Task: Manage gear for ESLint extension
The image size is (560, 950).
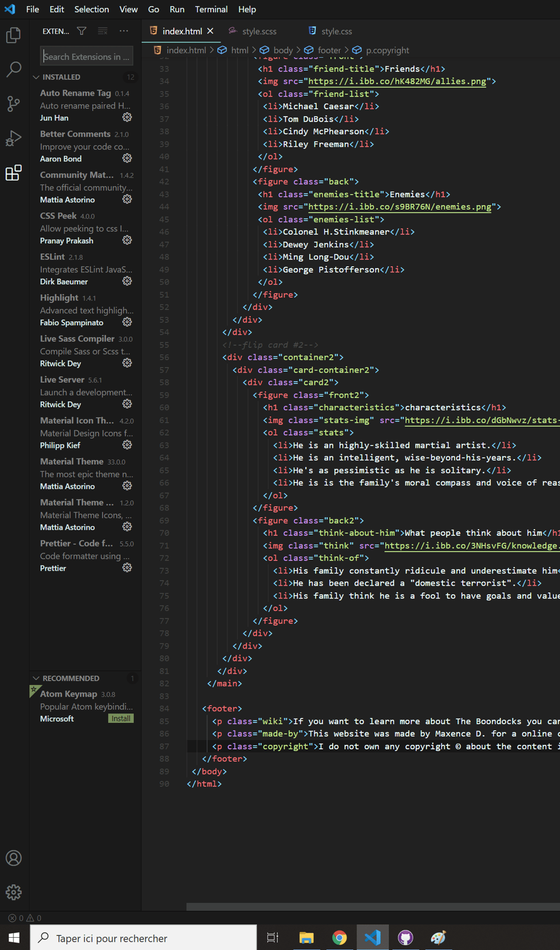Action: click(127, 281)
